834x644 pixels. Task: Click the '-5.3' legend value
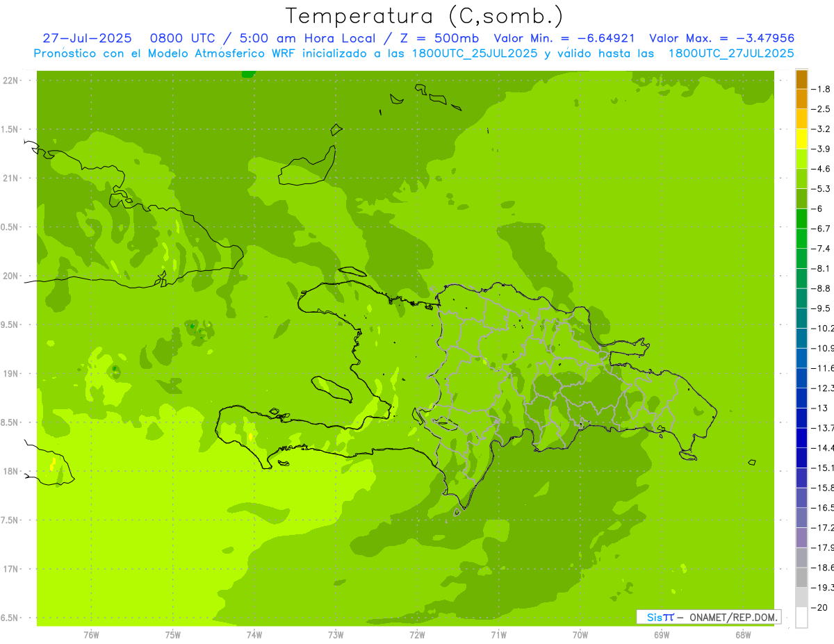[x=821, y=188]
